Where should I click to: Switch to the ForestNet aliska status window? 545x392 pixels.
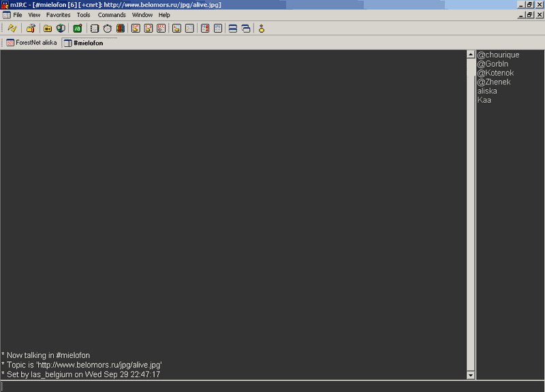coord(31,43)
